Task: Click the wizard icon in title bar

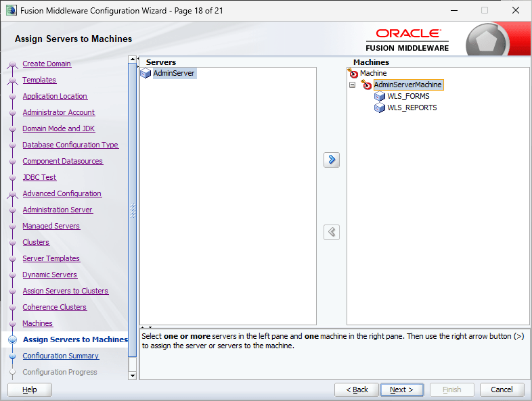Action: coord(12,11)
